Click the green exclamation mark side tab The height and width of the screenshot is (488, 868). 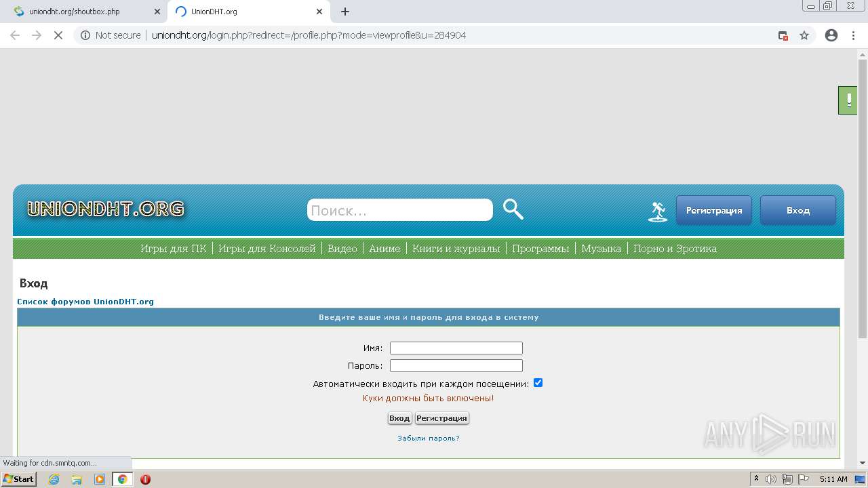(x=848, y=100)
